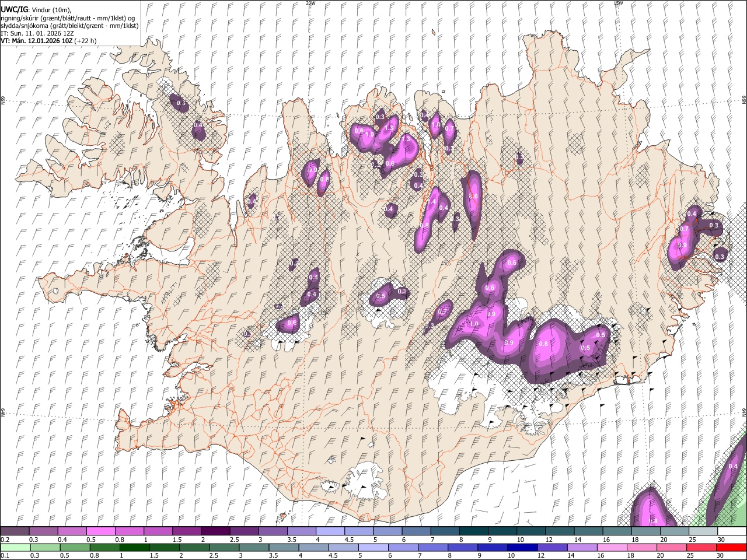Pick the dark purple 0.2 swatch, top legend row
The width and height of the screenshot is (747, 560).
pos(15,531)
